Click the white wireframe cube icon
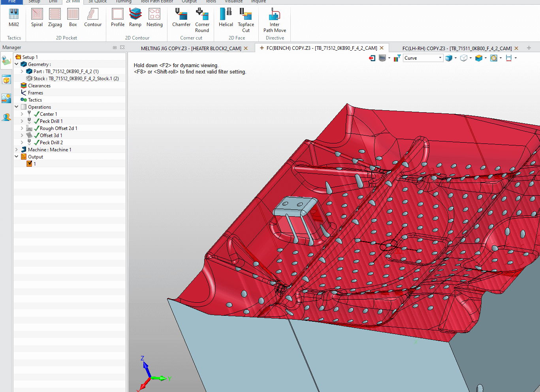540x392 pixels. [464, 58]
